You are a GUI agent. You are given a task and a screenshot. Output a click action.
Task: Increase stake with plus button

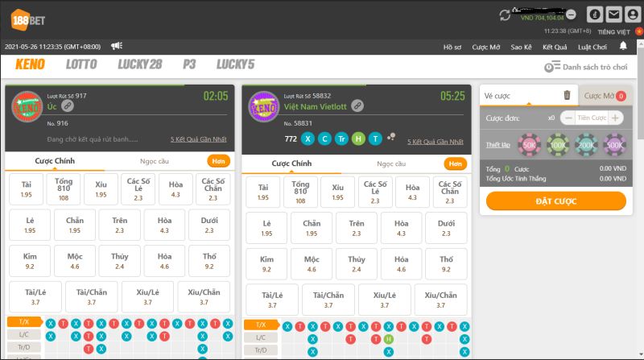(615, 118)
